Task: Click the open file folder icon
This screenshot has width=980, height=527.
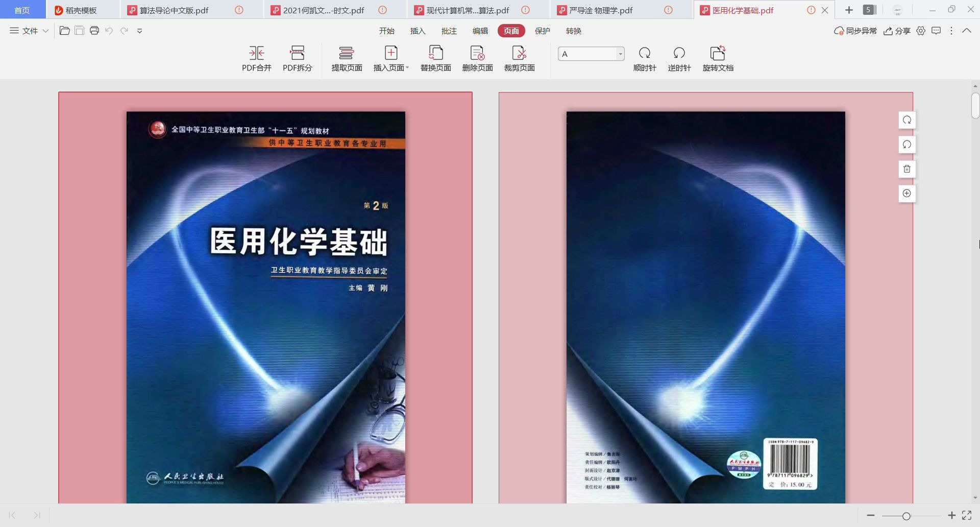Action: (64, 31)
